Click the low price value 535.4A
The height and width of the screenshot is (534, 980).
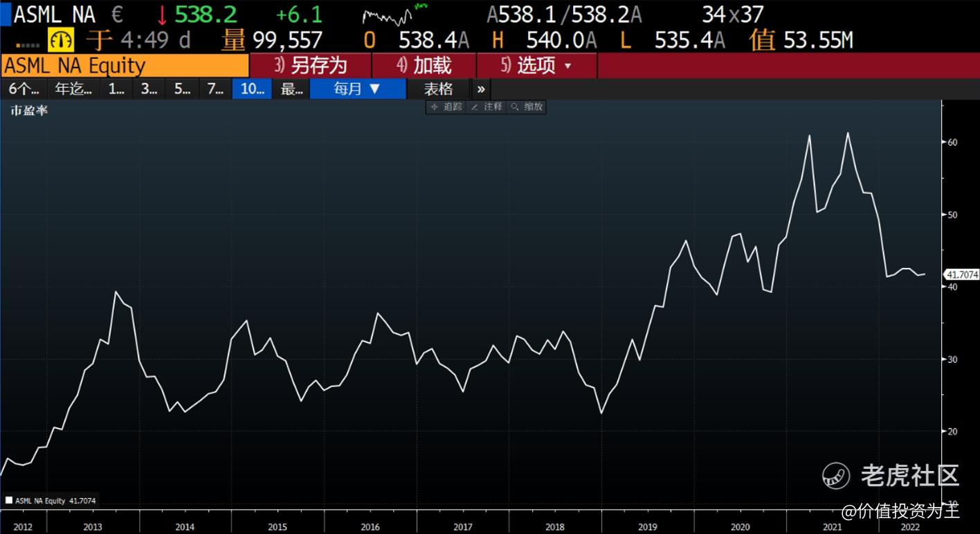(689, 40)
